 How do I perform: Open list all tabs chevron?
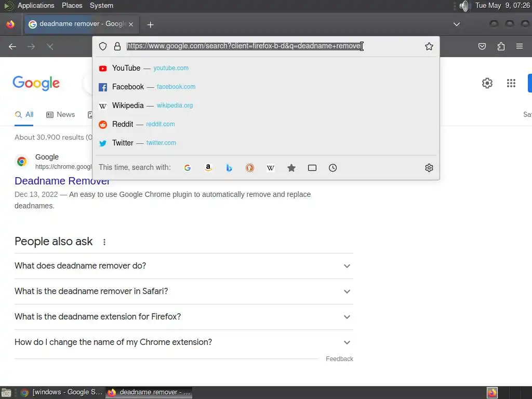click(457, 24)
